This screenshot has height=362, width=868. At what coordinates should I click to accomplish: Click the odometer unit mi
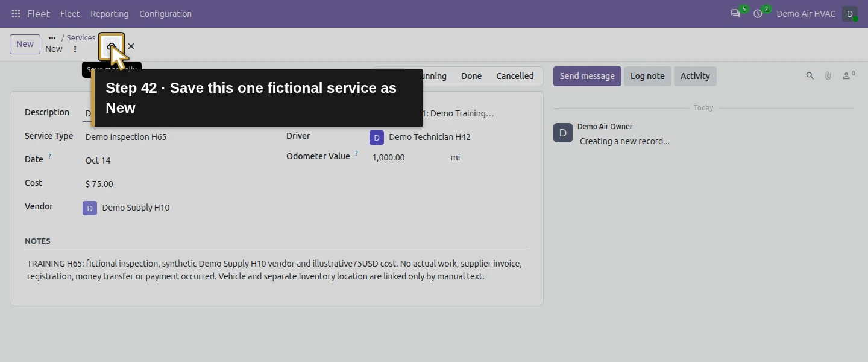pyautogui.click(x=455, y=157)
